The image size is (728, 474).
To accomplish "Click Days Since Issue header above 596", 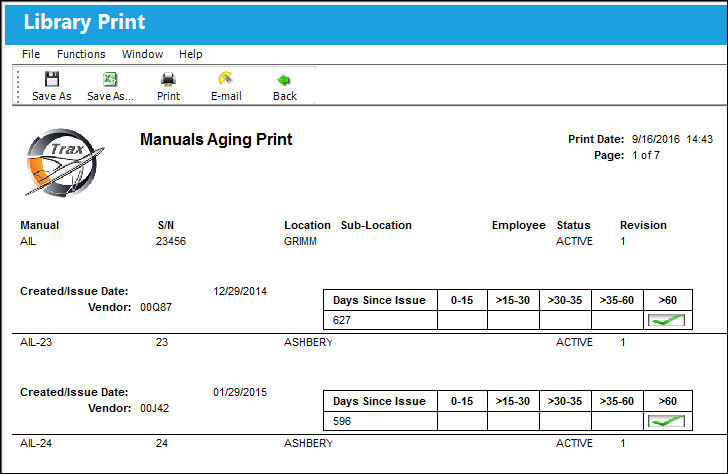I will pos(379,401).
